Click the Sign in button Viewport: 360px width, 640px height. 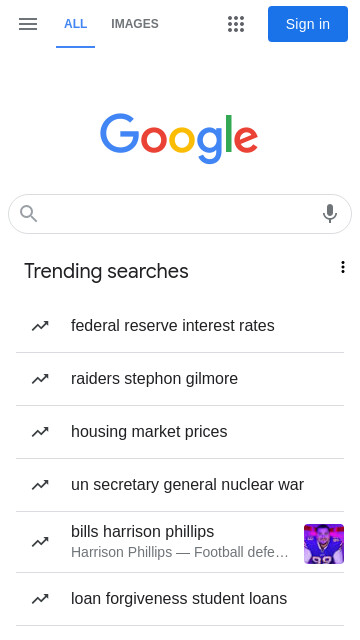pyautogui.click(x=308, y=24)
